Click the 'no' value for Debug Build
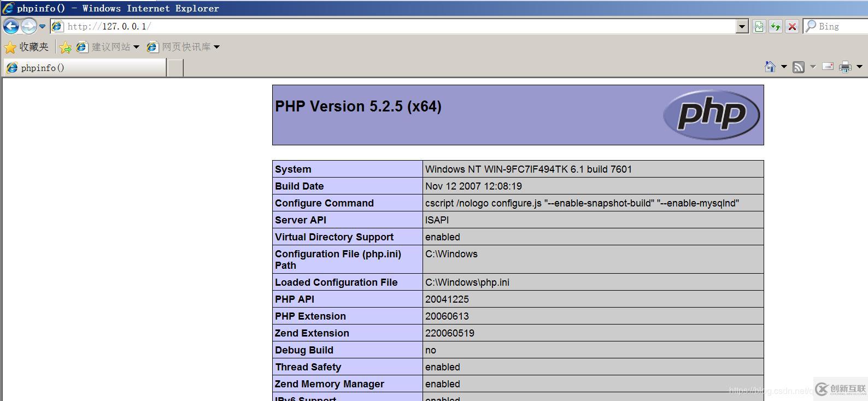 click(x=431, y=350)
